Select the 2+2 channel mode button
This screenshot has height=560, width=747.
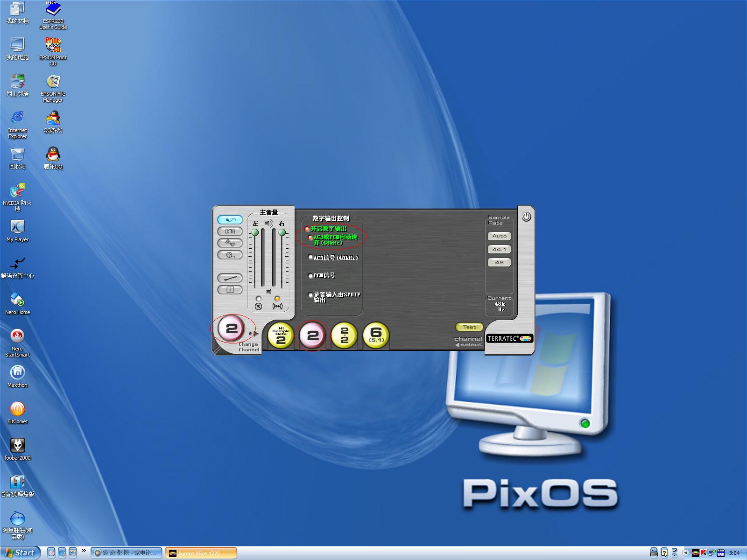tap(344, 336)
